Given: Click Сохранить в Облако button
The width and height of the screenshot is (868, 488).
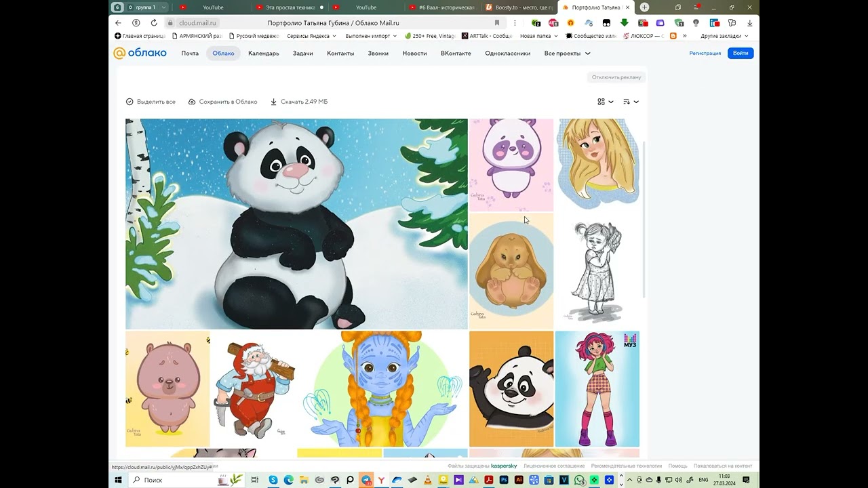Looking at the screenshot, I should coord(222,102).
